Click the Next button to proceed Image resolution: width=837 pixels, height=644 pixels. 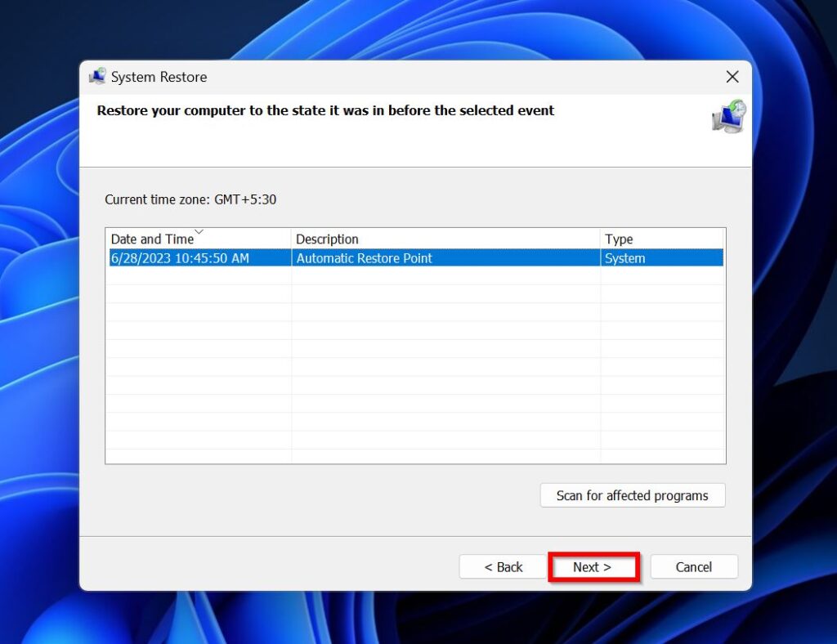(x=594, y=566)
